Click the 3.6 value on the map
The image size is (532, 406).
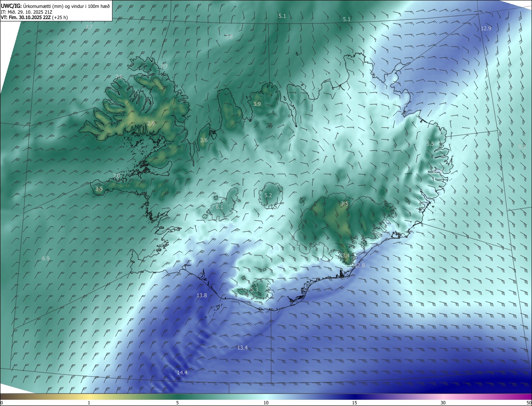click(204, 140)
